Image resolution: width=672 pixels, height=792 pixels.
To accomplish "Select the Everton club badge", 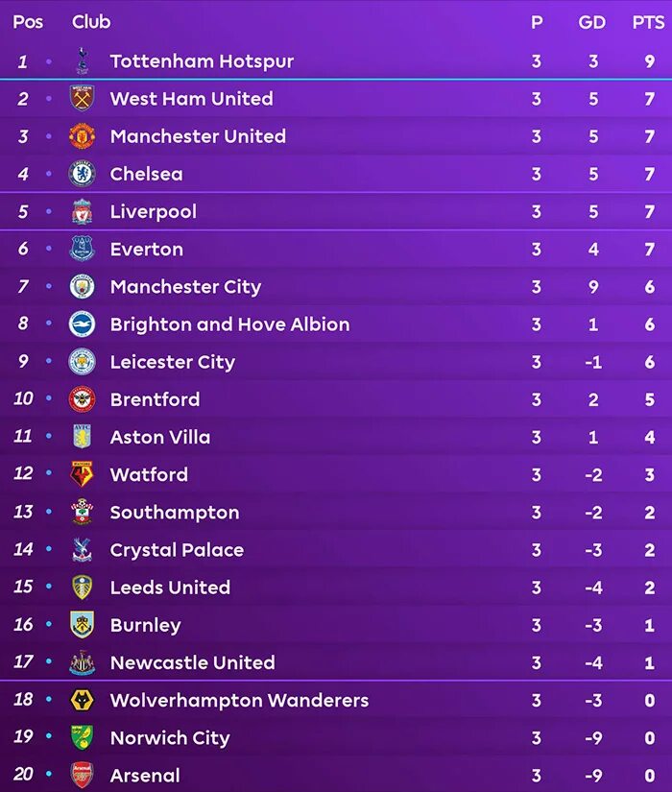I will tap(82, 249).
